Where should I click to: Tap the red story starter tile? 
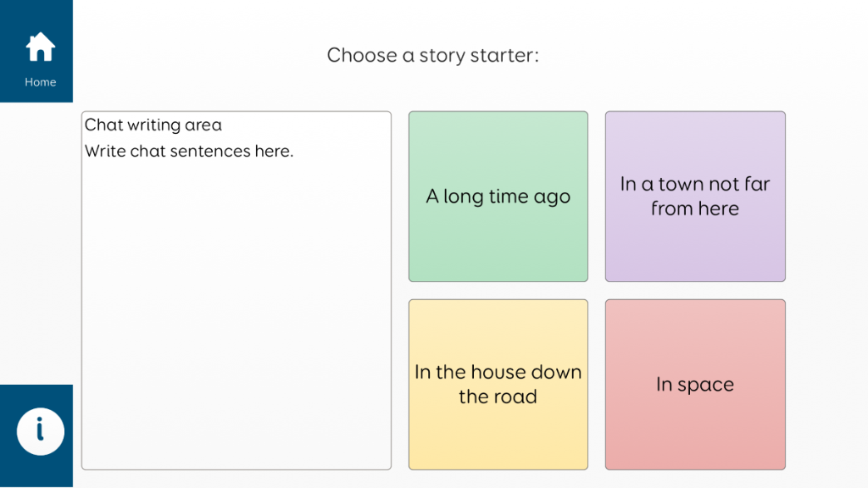point(695,436)
